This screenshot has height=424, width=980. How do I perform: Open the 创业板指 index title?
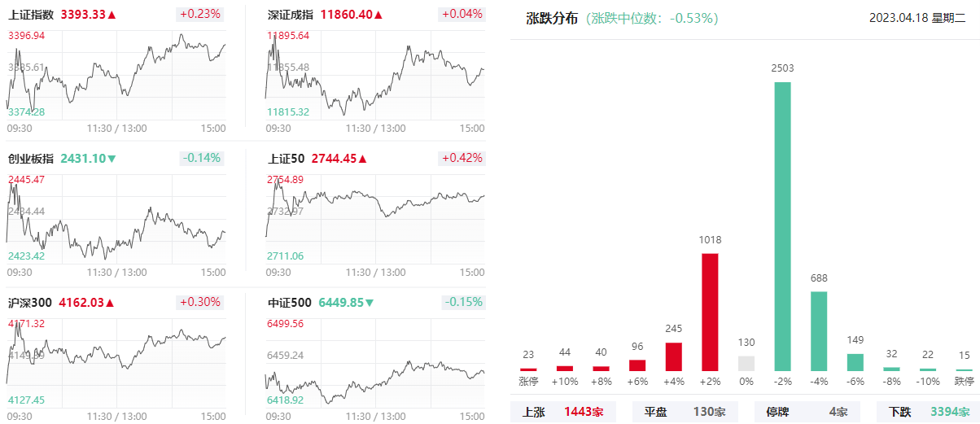(31, 159)
